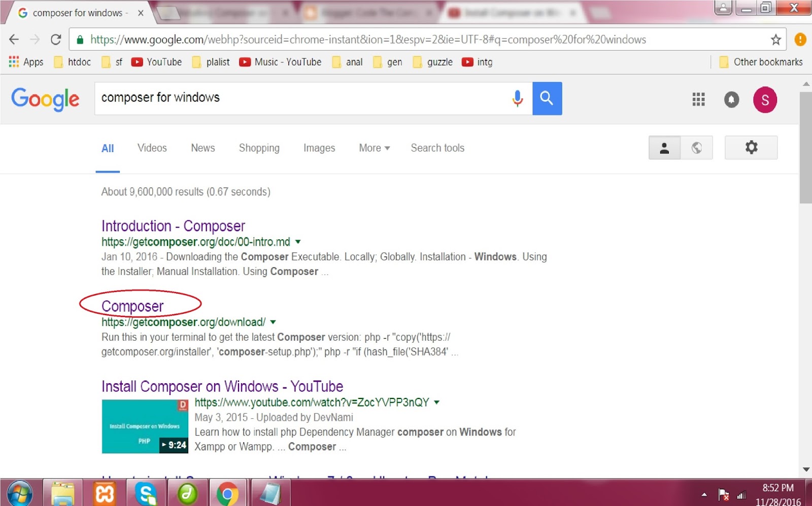Open the Apps shortcut in bookmarks bar
Viewport: 812px width, 506px height.
click(x=26, y=62)
